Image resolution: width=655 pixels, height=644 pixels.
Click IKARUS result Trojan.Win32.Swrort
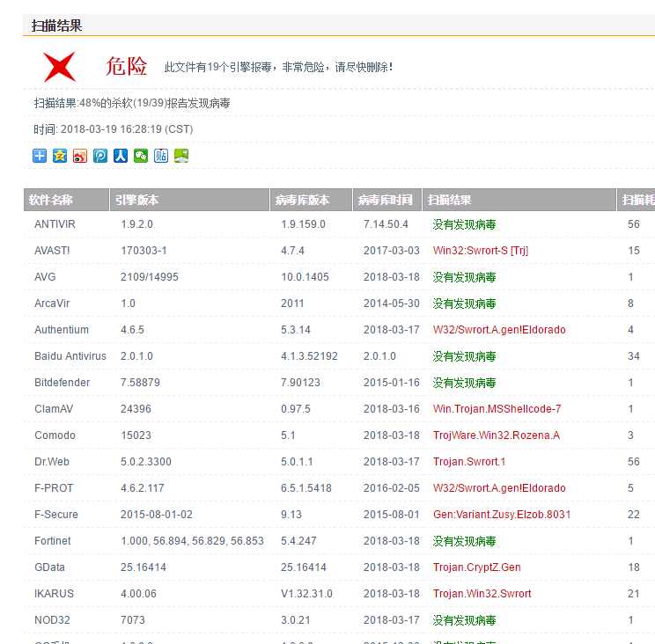[482, 594]
